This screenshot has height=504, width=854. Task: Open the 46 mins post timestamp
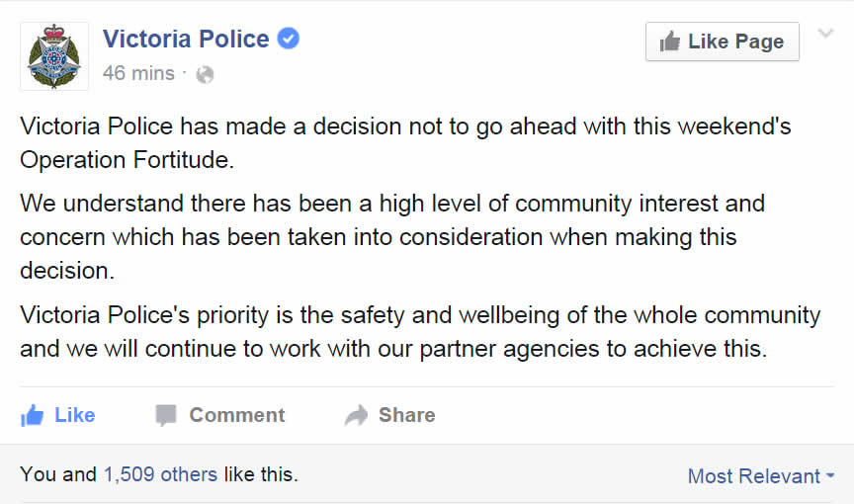138,73
